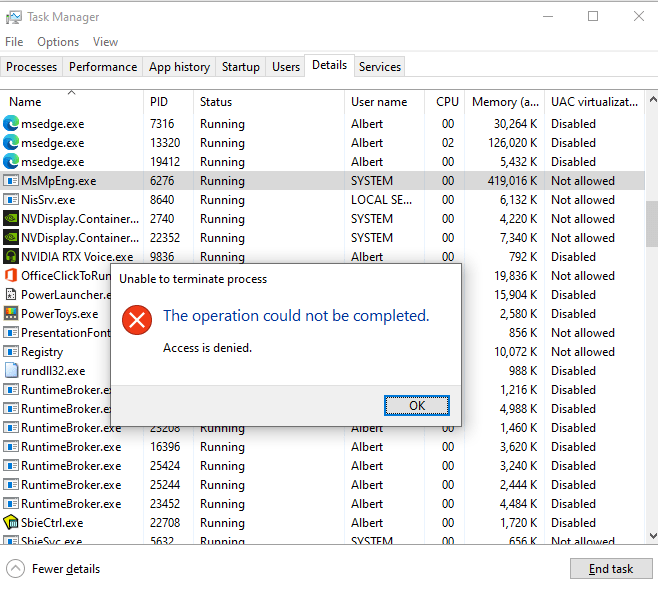Viewport: 658px width, 590px height.
Task: Click the icon of RuntimeBroker.exe PID 16396
Action: (x=11, y=446)
